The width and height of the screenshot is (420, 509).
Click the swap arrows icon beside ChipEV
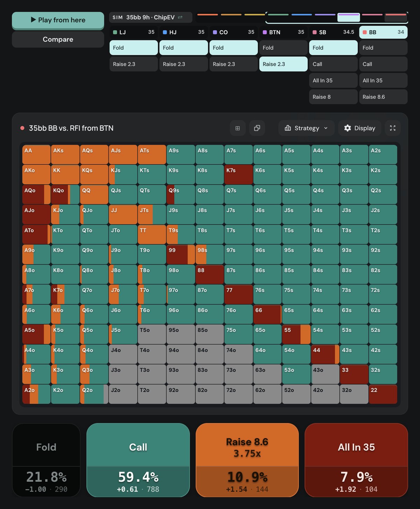pyautogui.click(x=180, y=17)
